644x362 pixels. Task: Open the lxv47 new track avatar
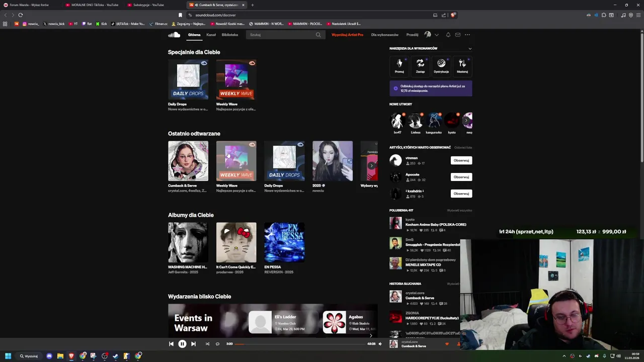(x=397, y=121)
